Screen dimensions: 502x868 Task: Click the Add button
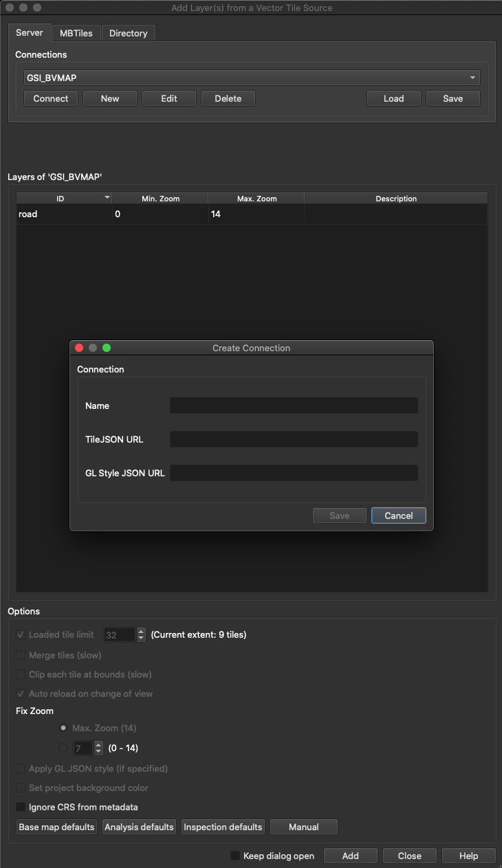(351, 856)
